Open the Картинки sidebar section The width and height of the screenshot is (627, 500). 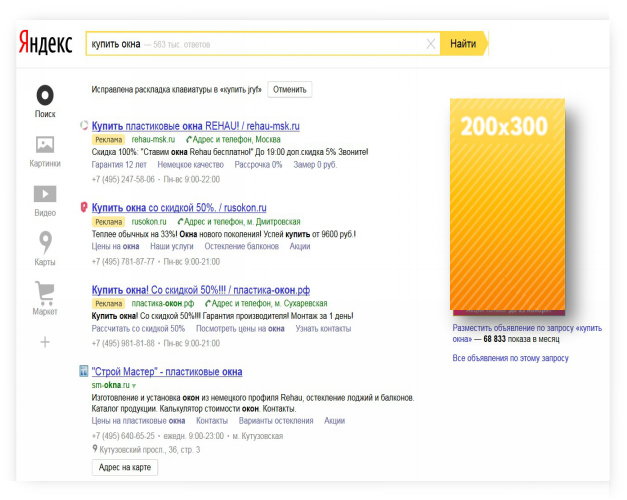[45, 151]
